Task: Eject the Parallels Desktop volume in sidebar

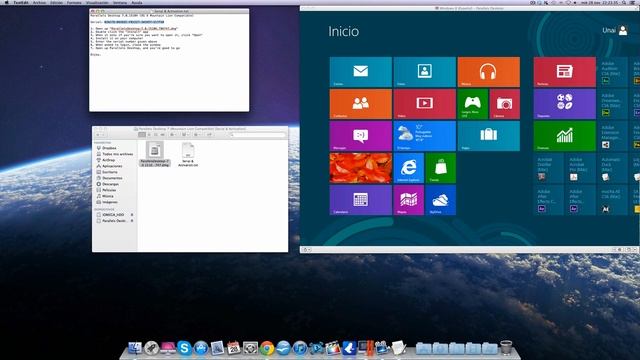Action: click(132, 220)
